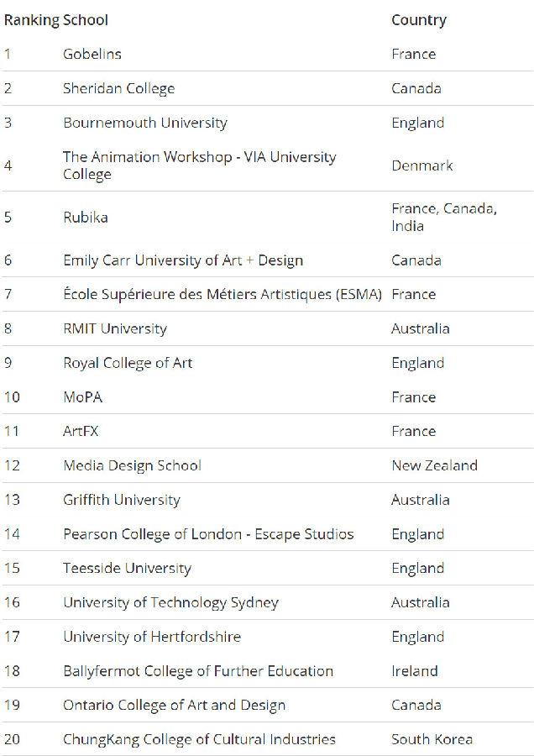The height and width of the screenshot is (756, 534).
Task: Click Emily Carr University of Art + Design
Action: (x=183, y=260)
